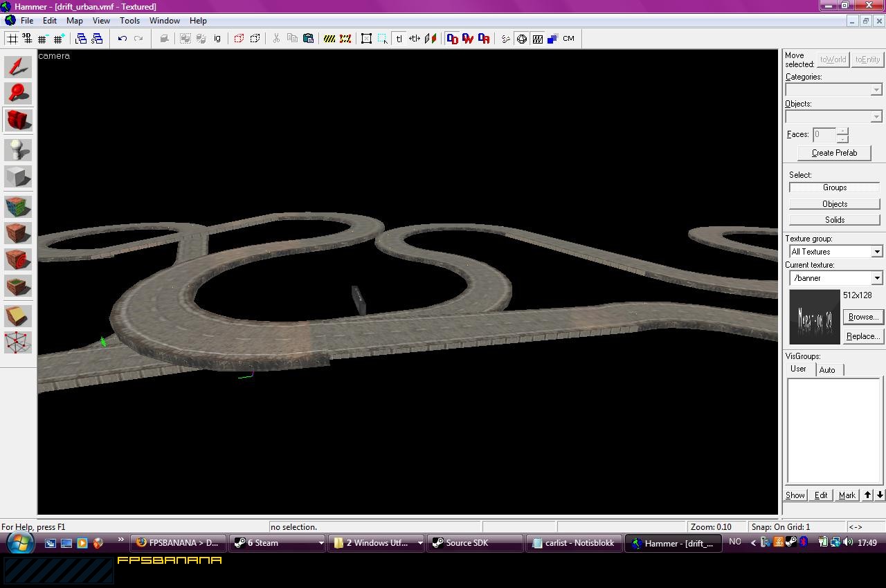Switch to the Camera tool

pos(17,120)
